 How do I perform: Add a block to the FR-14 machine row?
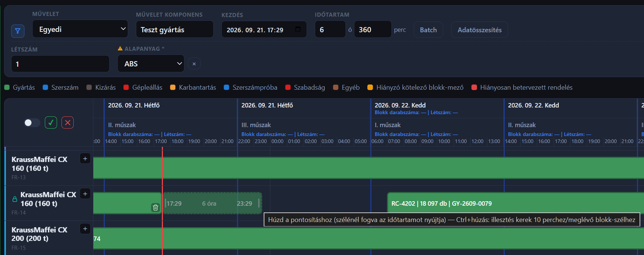pos(85,194)
